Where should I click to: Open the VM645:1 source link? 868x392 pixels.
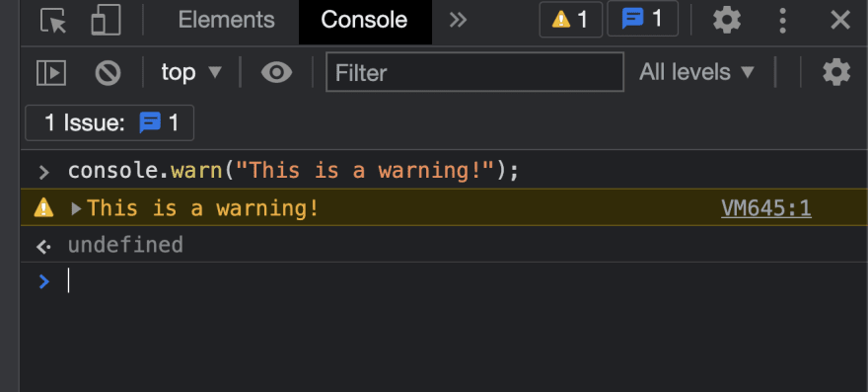(766, 208)
